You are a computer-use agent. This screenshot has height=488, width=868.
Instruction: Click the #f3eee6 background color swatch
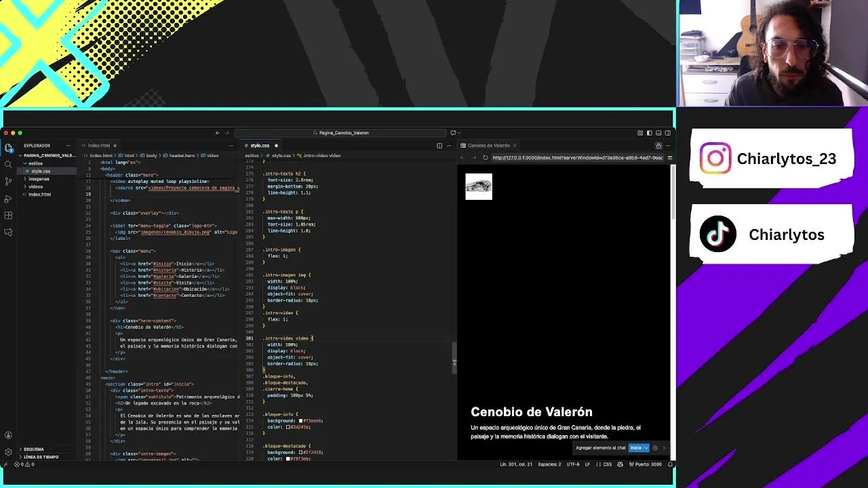tap(300, 421)
